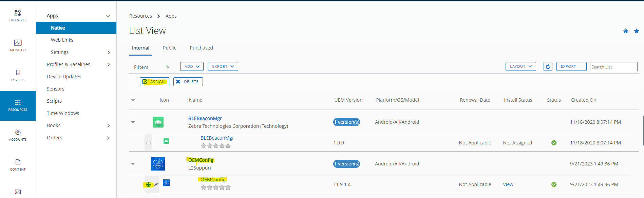Open Sensors menu item
644x198 pixels.
(56, 89)
